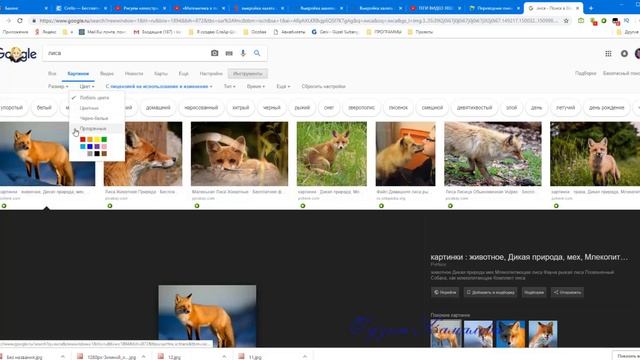The width and height of the screenshot is (640, 360).
Task: Start voice search with the microphone icon
Action: pyautogui.click(x=243, y=53)
